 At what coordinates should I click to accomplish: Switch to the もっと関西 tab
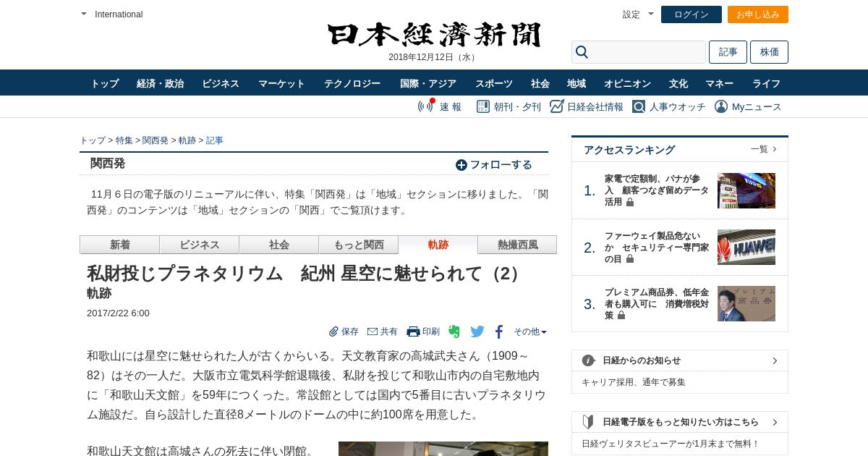358,245
